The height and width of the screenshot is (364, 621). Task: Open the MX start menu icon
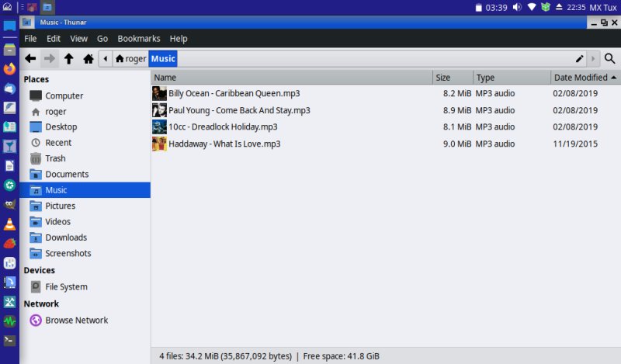(7, 7)
